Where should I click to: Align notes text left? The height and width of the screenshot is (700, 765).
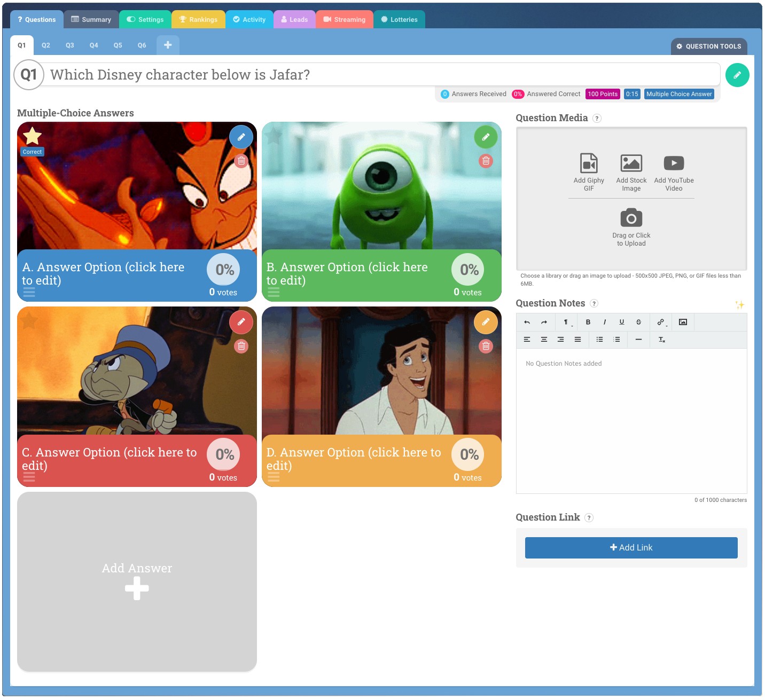pyautogui.click(x=527, y=340)
